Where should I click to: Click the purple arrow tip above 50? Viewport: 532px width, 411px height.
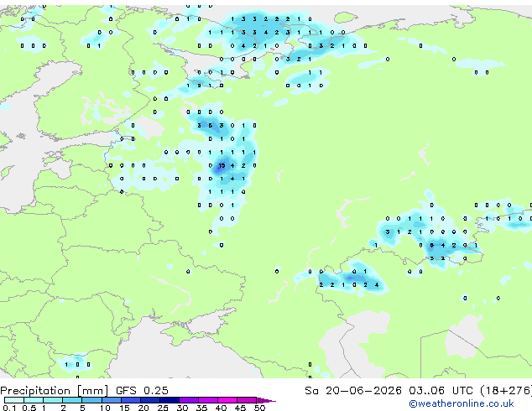coord(266,400)
